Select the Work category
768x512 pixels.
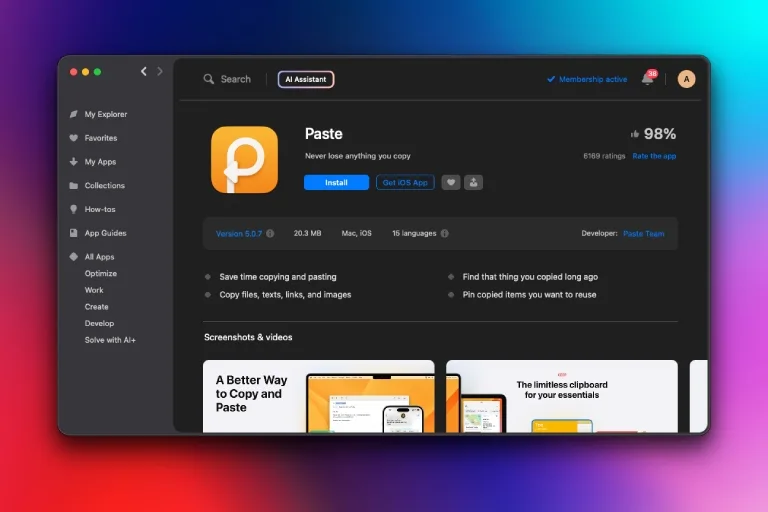click(x=94, y=290)
